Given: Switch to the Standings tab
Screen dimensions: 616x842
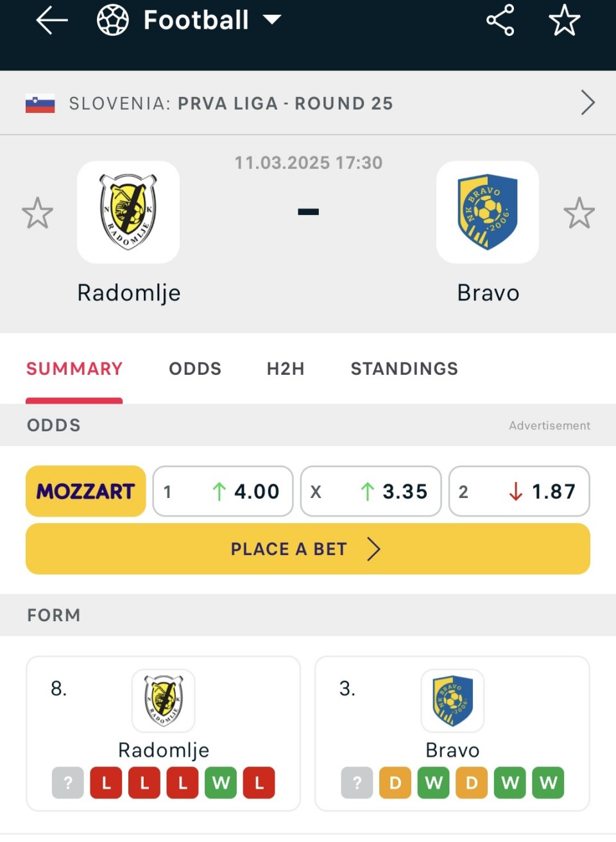Looking at the screenshot, I should (404, 368).
